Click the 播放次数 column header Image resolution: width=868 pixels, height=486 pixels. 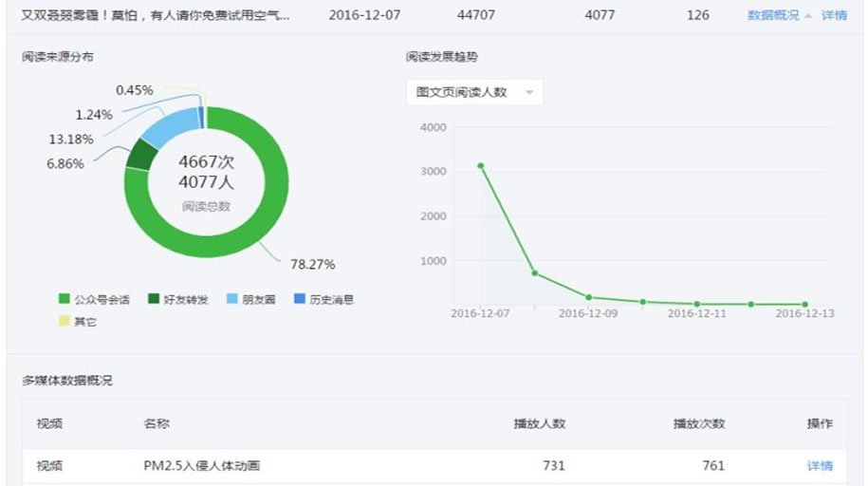click(x=698, y=424)
